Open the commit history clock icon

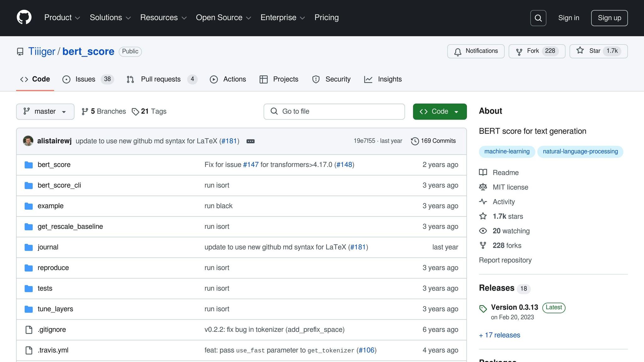tap(415, 141)
